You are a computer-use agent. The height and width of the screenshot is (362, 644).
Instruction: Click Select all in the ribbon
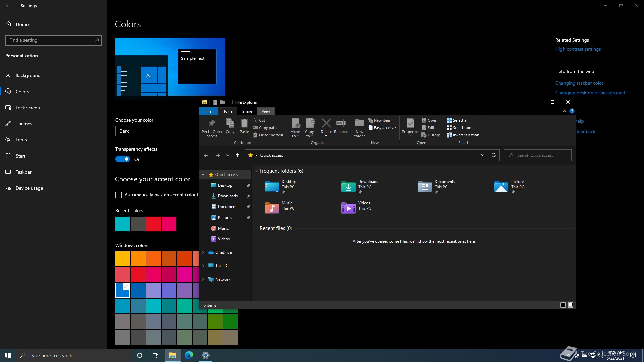point(460,120)
